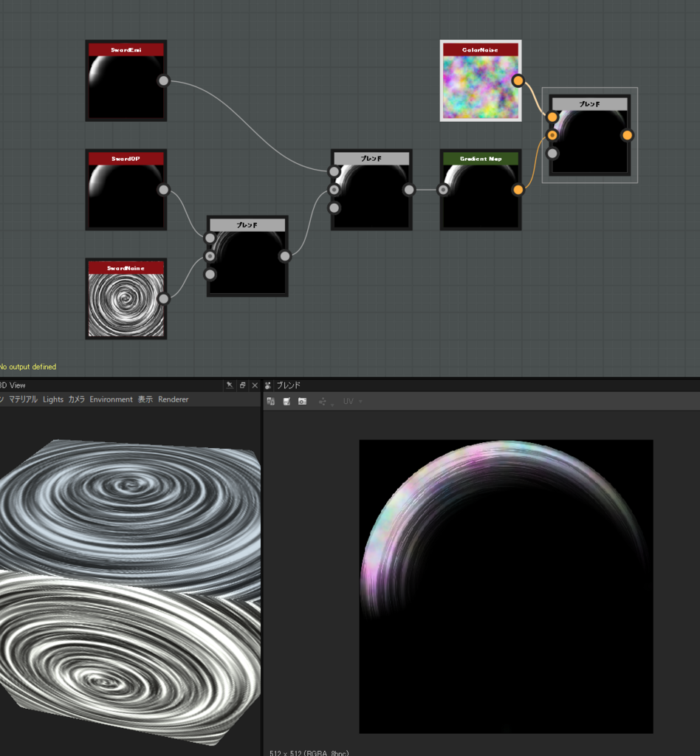This screenshot has width=700, height=756.
Task: Click output connector of blend fed by SwordNoise
Action: point(285,256)
